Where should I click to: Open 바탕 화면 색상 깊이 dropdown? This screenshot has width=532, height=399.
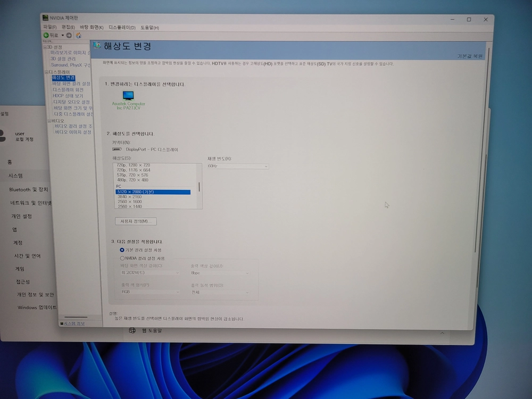149,272
